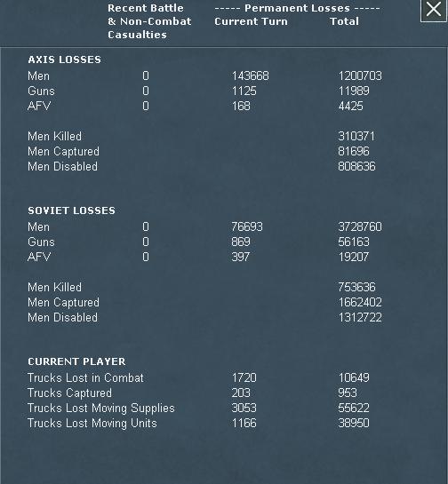Click Soviet Men Captured value 1662402

click(360, 302)
